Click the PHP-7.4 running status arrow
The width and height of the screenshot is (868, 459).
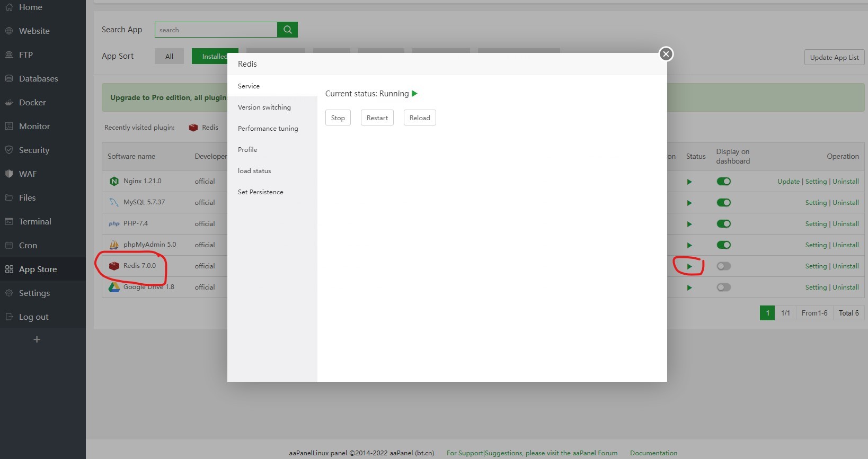(689, 224)
